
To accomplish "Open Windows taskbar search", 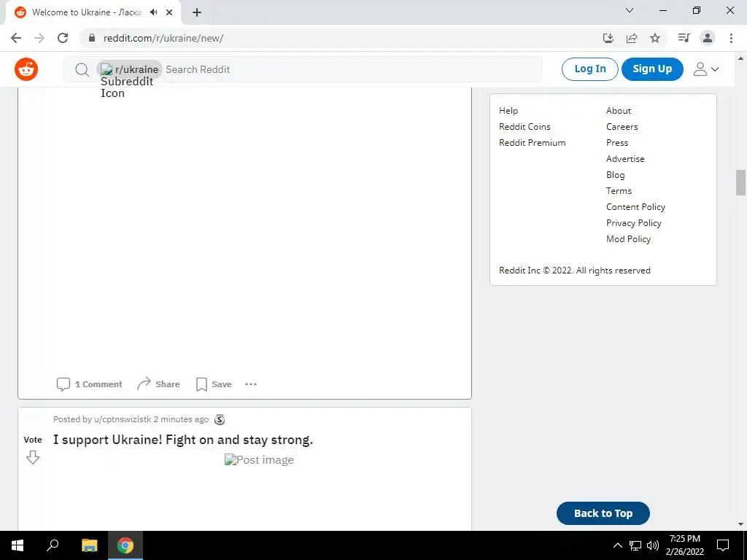I will [53, 545].
